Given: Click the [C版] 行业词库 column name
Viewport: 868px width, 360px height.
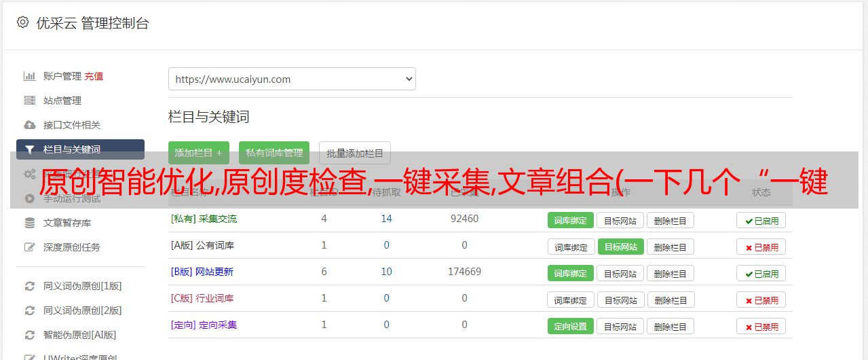Looking at the screenshot, I should click(202, 298).
